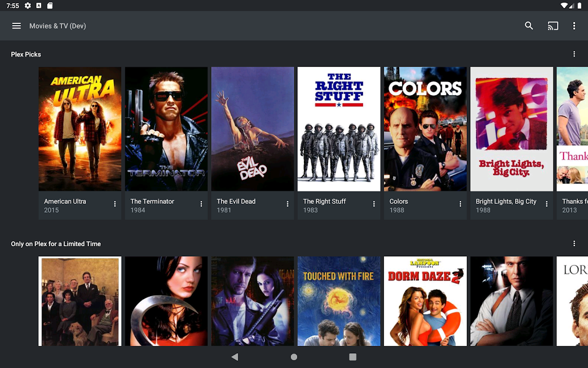Tap the 2013 year label
Image resolution: width=588 pixels, height=368 pixels.
tap(569, 211)
